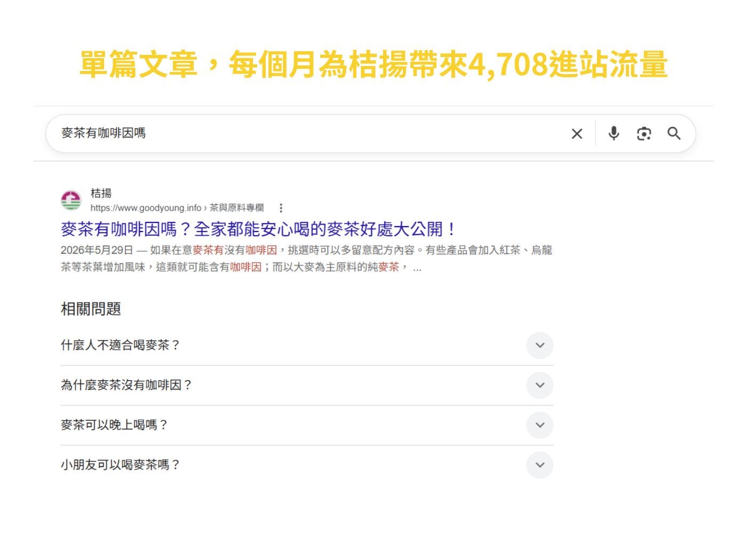Click the 桔揚 site favicon logo

[x=71, y=201]
